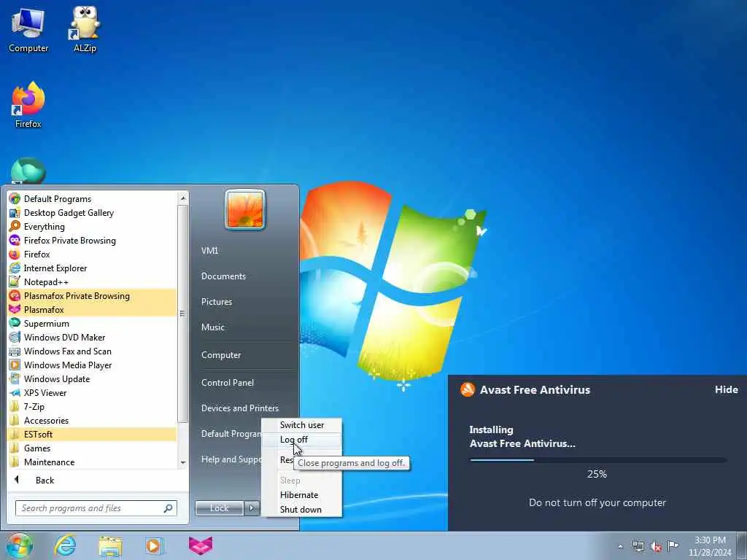This screenshot has width=747, height=560.
Task: Click the Supermium icon
Action: [x=15, y=323]
